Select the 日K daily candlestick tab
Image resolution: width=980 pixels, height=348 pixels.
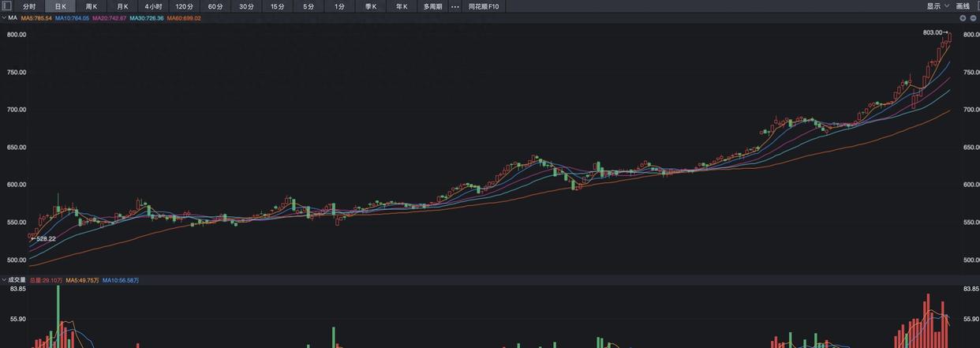coord(60,6)
